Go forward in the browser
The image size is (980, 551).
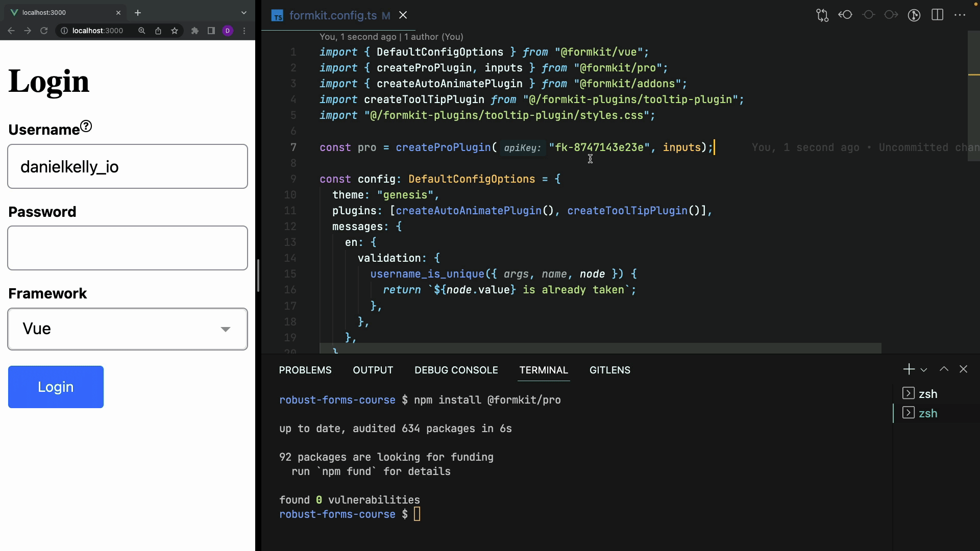(x=28, y=31)
